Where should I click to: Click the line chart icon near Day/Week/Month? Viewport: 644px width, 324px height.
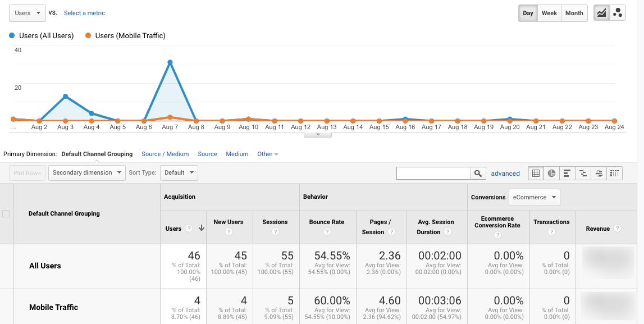pos(601,12)
